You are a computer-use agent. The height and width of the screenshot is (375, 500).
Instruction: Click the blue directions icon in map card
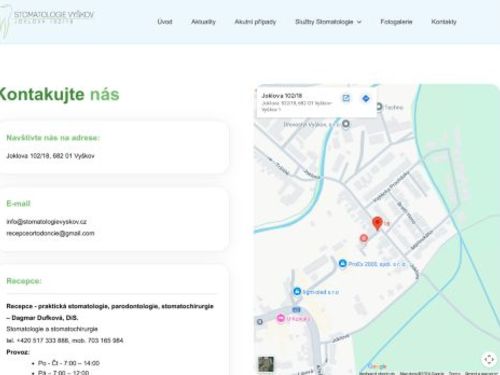point(366,98)
